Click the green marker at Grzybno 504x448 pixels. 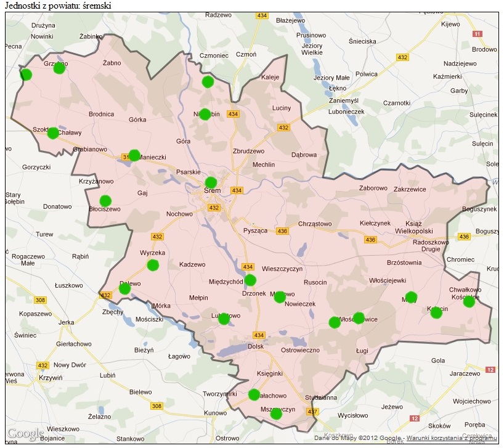(x=59, y=68)
